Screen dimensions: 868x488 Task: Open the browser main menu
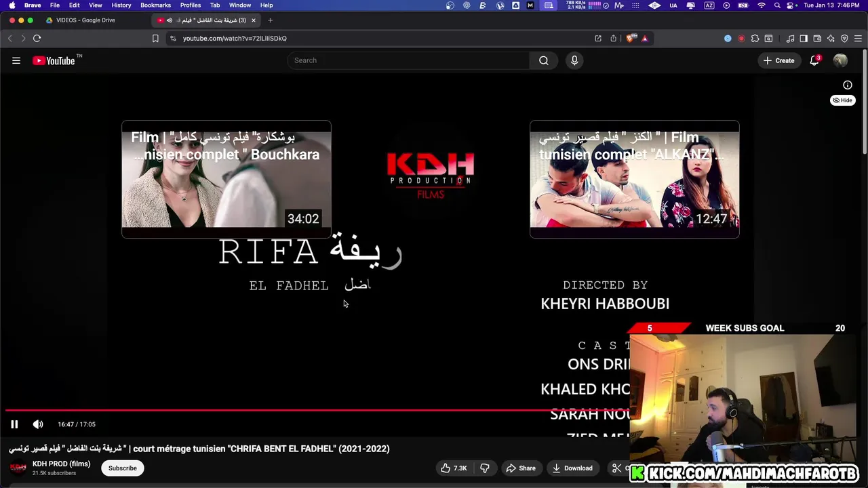[x=858, y=39]
